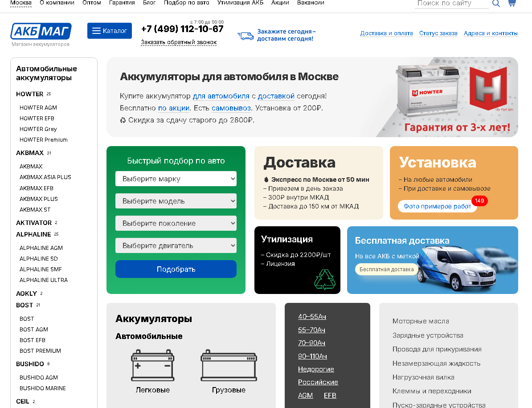
Task: Open О компании menu item
Action: coord(57,3)
